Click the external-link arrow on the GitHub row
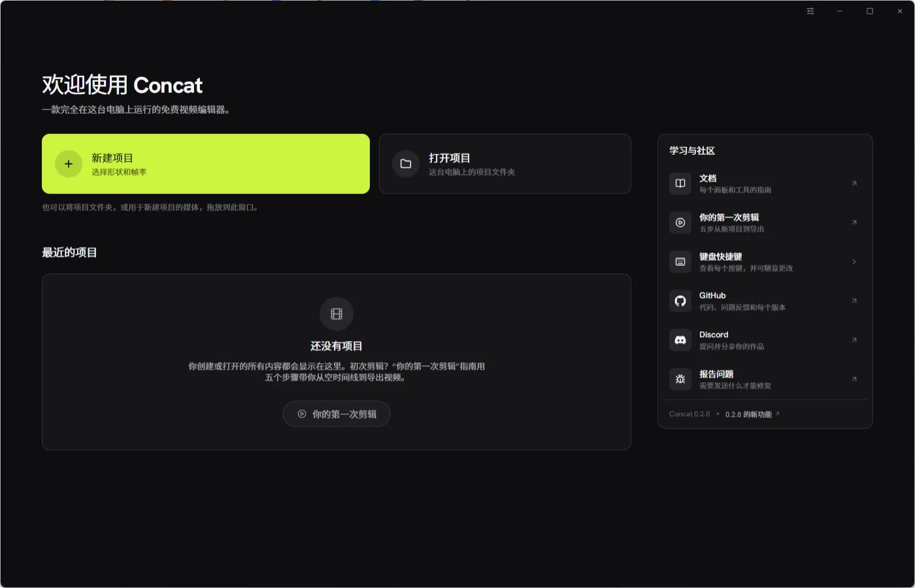Image resolution: width=915 pixels, height=588 pixels. pyautogui.click(x=854, y=301)
